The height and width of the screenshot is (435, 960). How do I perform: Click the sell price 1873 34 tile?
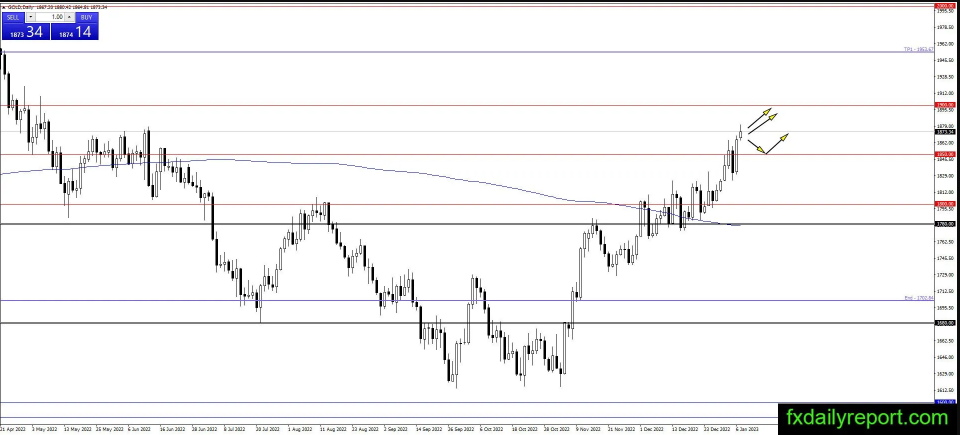(x=25, y=32)
